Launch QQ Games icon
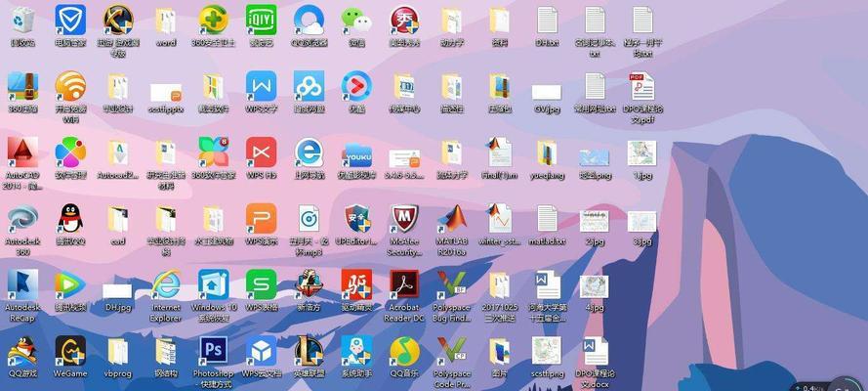 pyautogui.click(x=22, y=351)
